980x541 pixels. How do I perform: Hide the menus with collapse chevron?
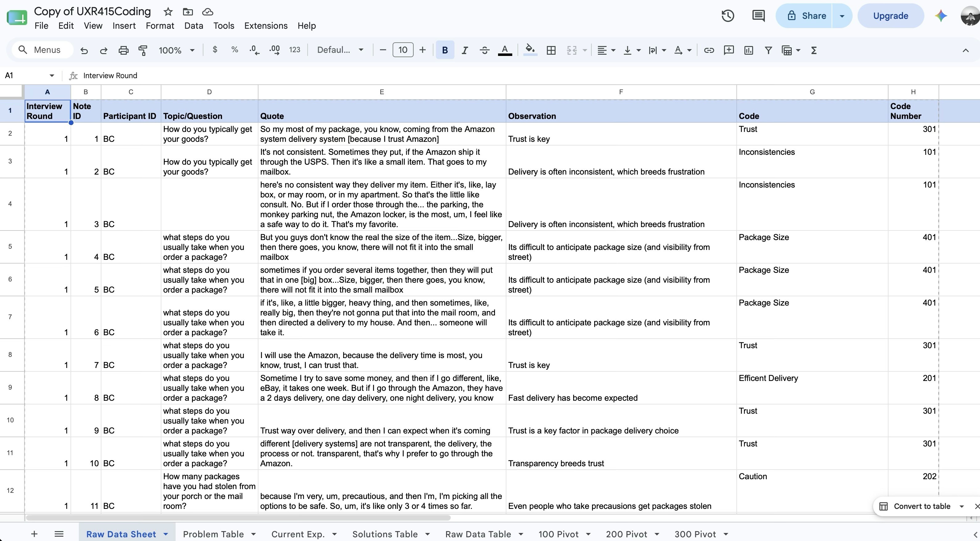tap(965, 50)
